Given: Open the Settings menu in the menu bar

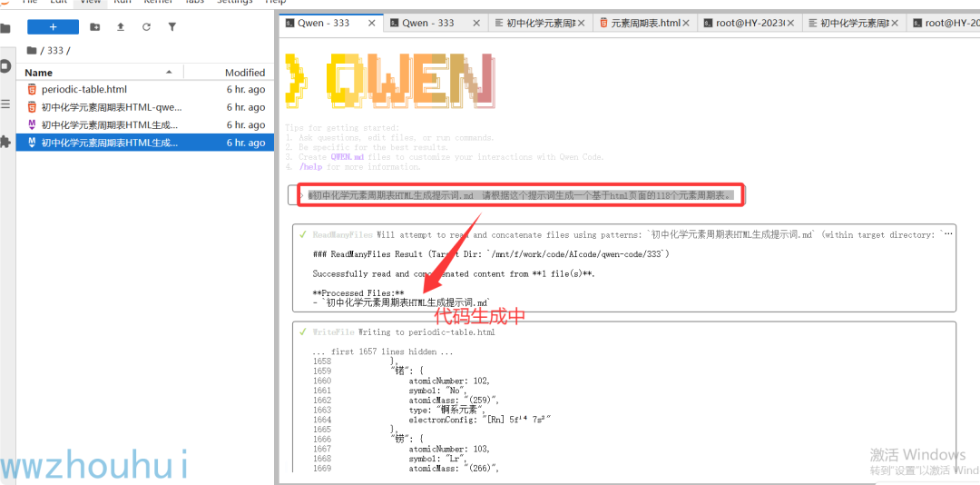Looking at the screenshot, I should point(235,2).
